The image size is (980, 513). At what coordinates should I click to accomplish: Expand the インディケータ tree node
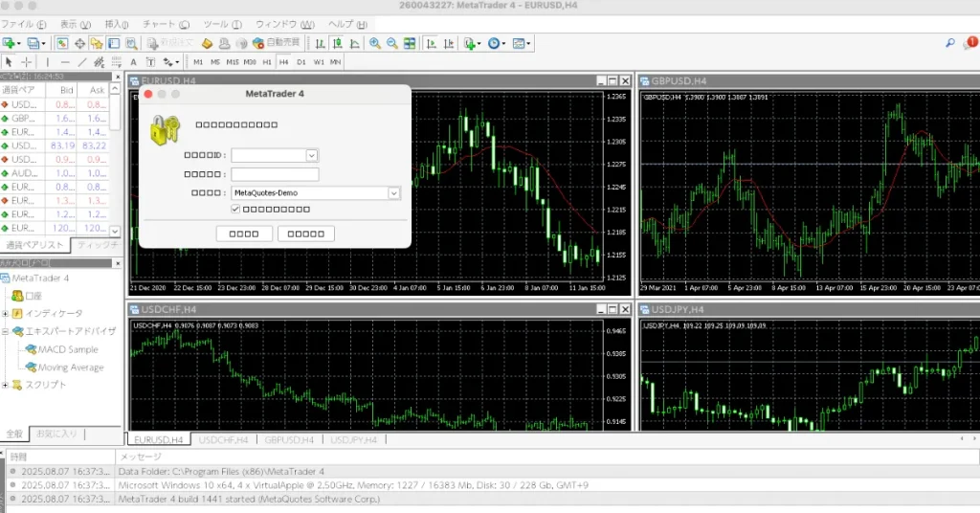coord(6,314)
